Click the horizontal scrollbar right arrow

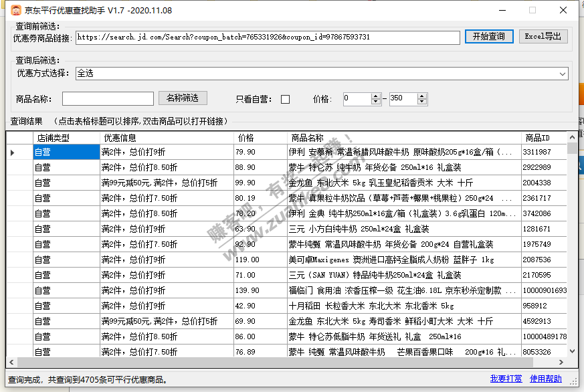pyautogui.click(x=561, y=362)
